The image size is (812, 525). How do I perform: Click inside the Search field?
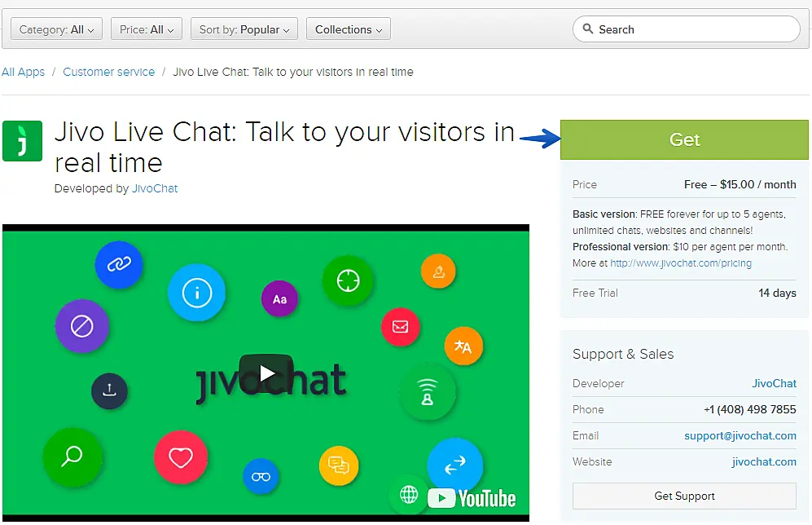[x=686, y=29]
